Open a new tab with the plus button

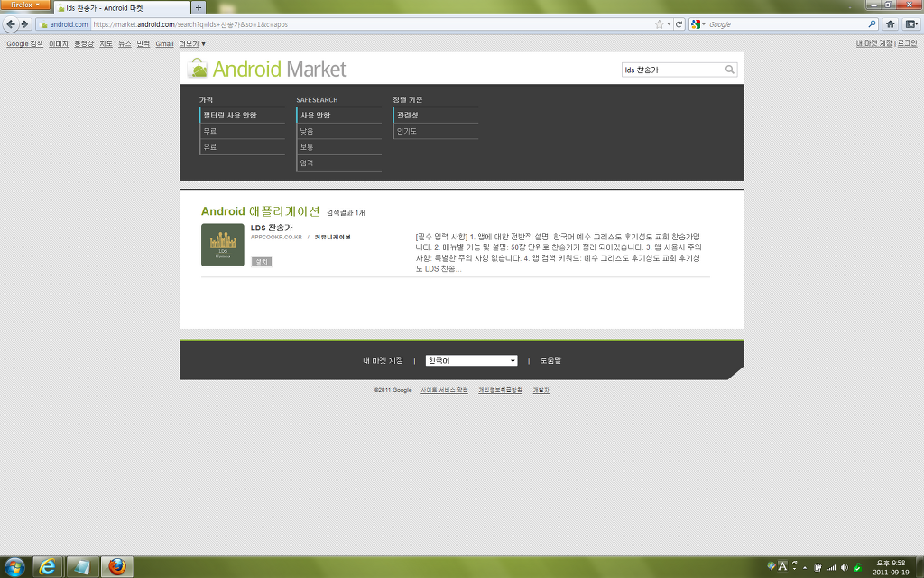[199, 7]
